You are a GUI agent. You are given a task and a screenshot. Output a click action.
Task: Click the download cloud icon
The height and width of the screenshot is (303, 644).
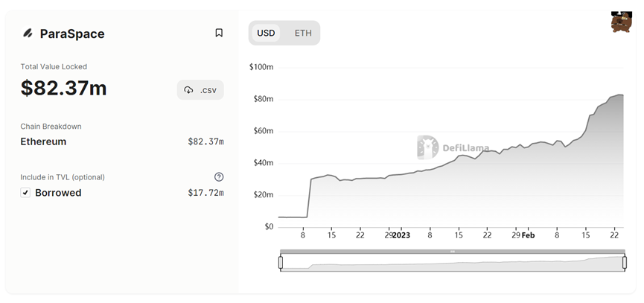[188, 90]
